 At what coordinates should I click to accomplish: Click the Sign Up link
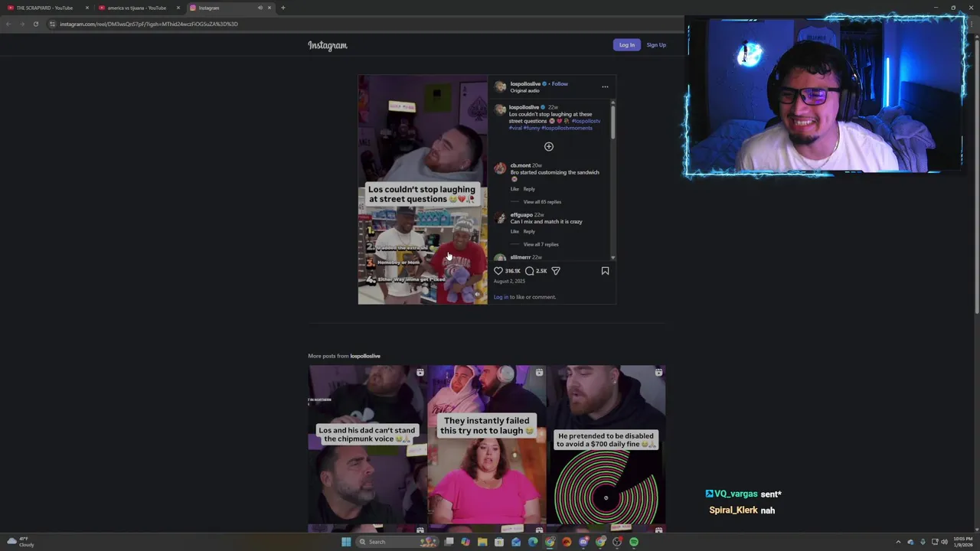[x=656, y=45]
